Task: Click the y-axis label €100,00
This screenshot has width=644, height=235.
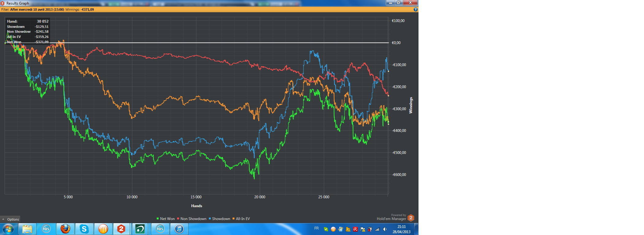Action: (398, 21)
